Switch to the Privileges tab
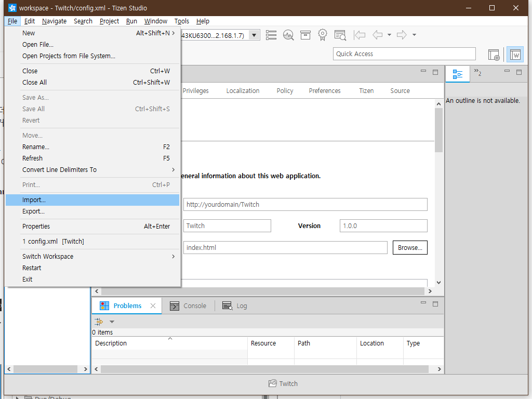This screenshot has width=532, height=399. (x=195, y=90)
